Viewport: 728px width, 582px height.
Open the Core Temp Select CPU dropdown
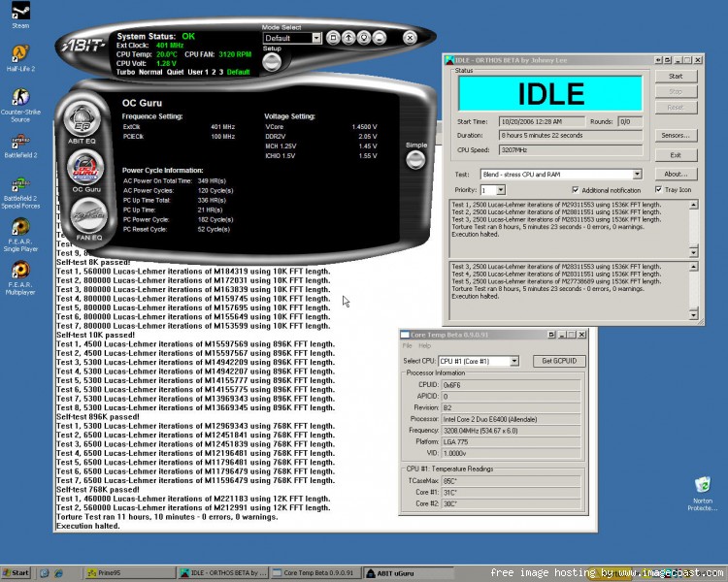pos(513,361)
